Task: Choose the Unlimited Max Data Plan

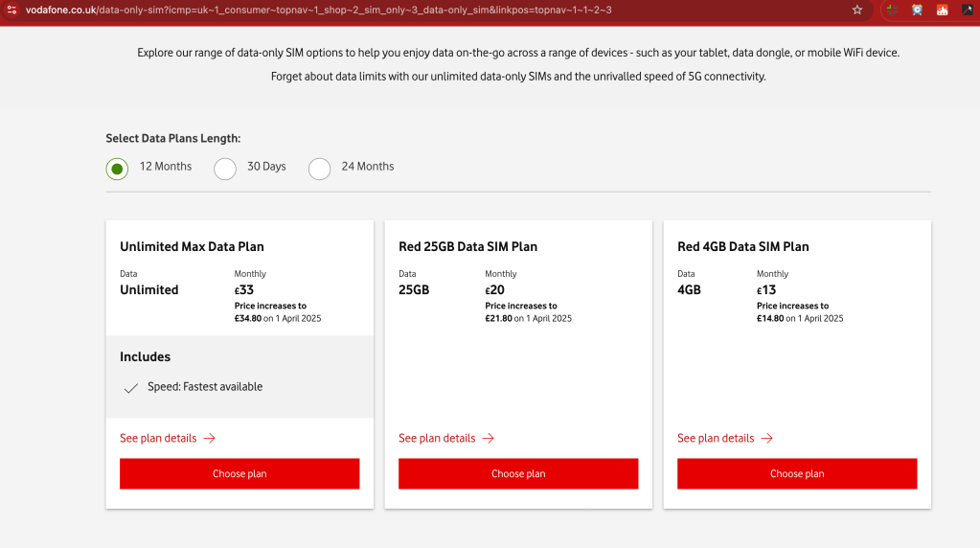Action: point(239,473)
